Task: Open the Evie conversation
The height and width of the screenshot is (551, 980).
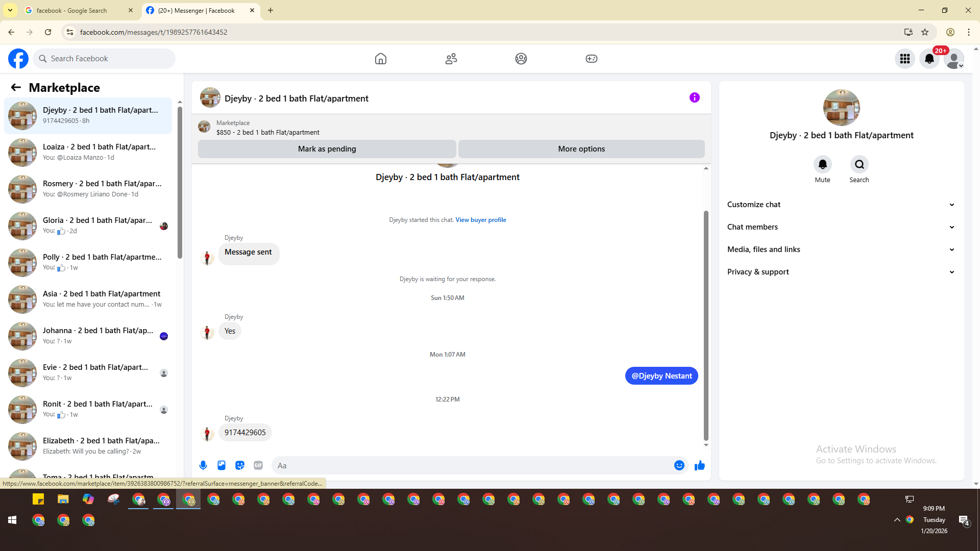Action: 88,373
